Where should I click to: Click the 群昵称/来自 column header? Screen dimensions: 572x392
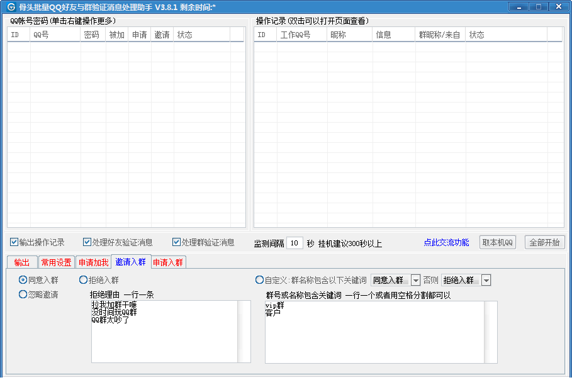440,35
